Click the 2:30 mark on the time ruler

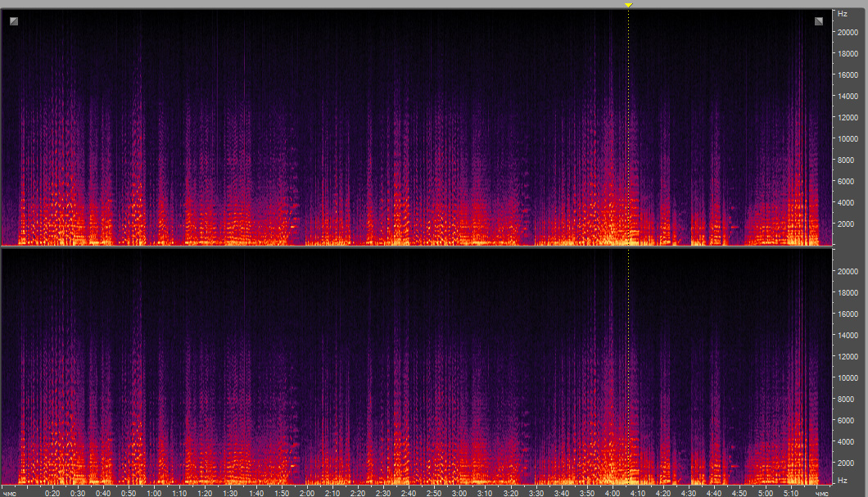(383, 493)
